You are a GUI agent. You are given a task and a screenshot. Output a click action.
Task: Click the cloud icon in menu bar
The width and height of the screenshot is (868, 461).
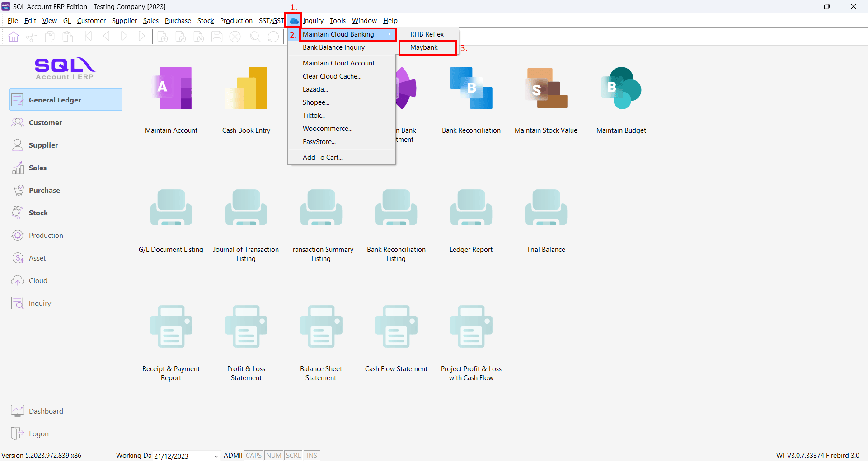[294, 21]
